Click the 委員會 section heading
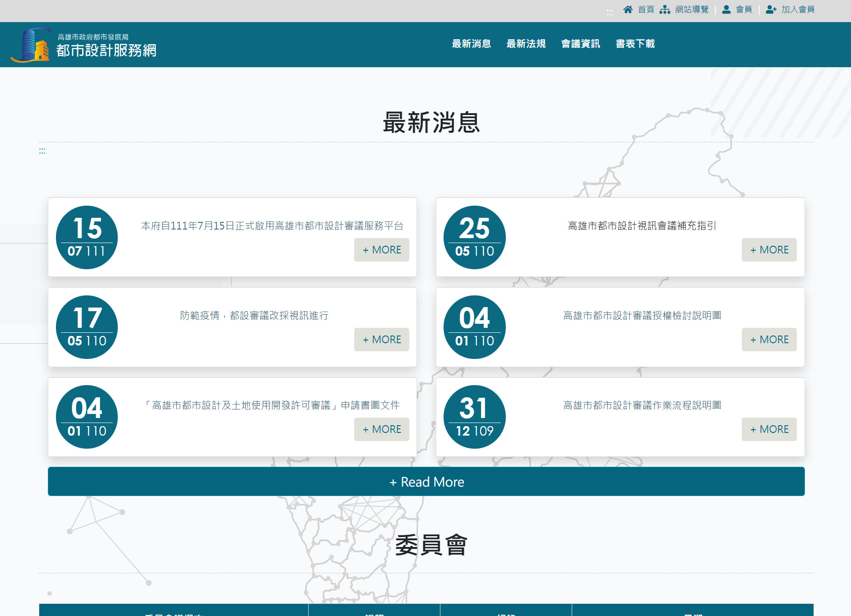This screenshot has height=616, width=851. click(x=431, y=545)
